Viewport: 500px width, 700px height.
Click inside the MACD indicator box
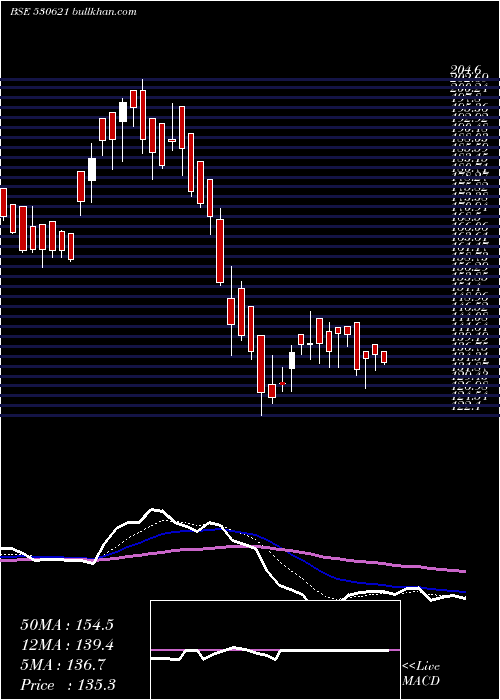[275, 650]
